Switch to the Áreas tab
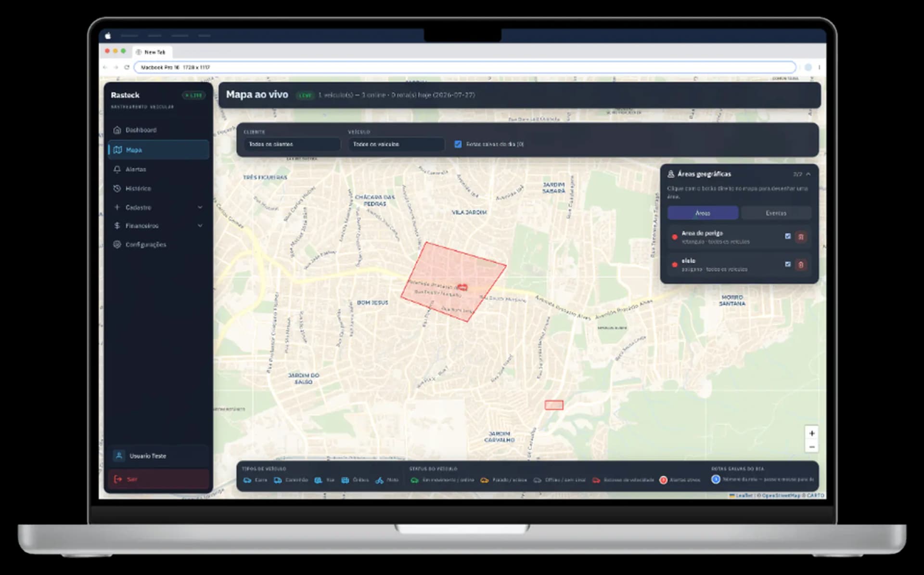This screenshot has height=575, width=924. [x=703, y=213]
